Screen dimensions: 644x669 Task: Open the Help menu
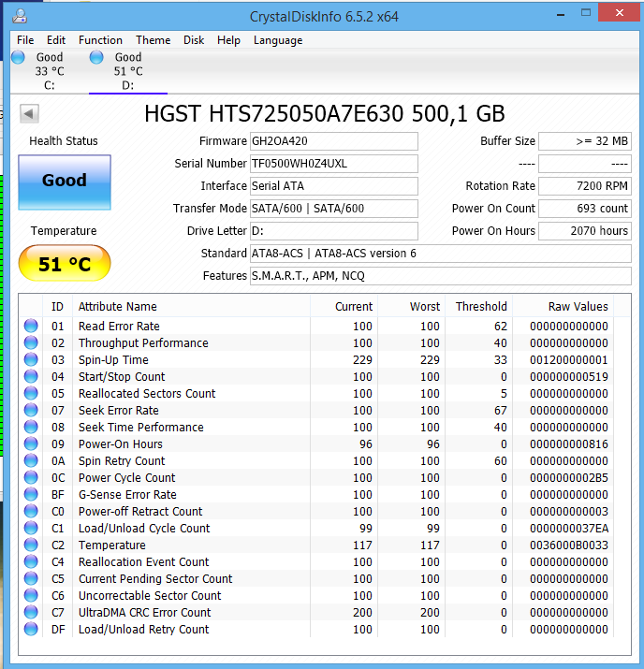pyautogui.click(x=228, y=40)
